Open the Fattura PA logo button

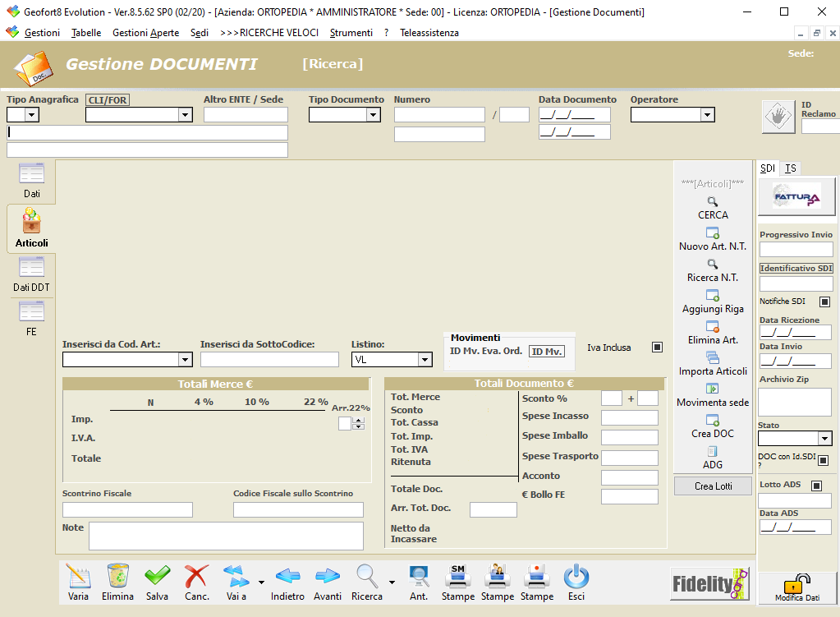(x=796, y=197)
